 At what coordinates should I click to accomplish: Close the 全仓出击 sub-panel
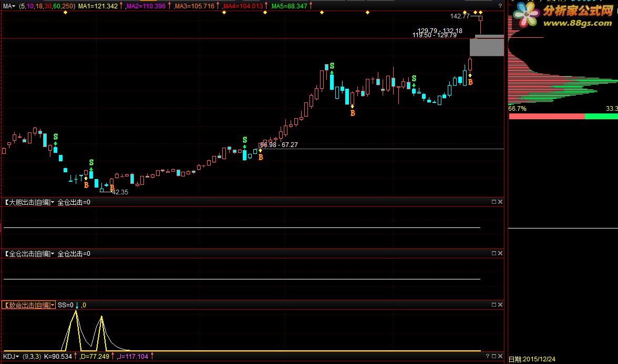coord(500,253)
